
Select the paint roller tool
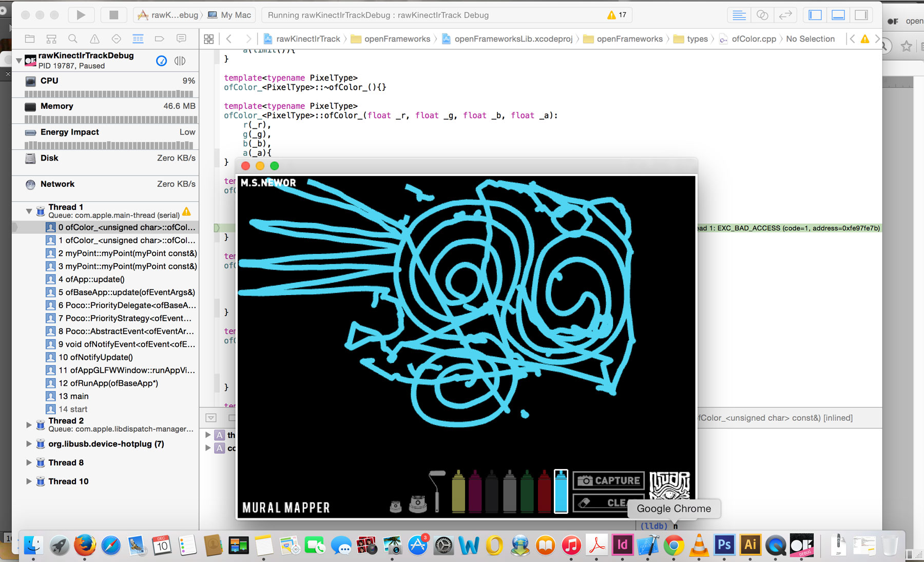[x=437, y=490]
